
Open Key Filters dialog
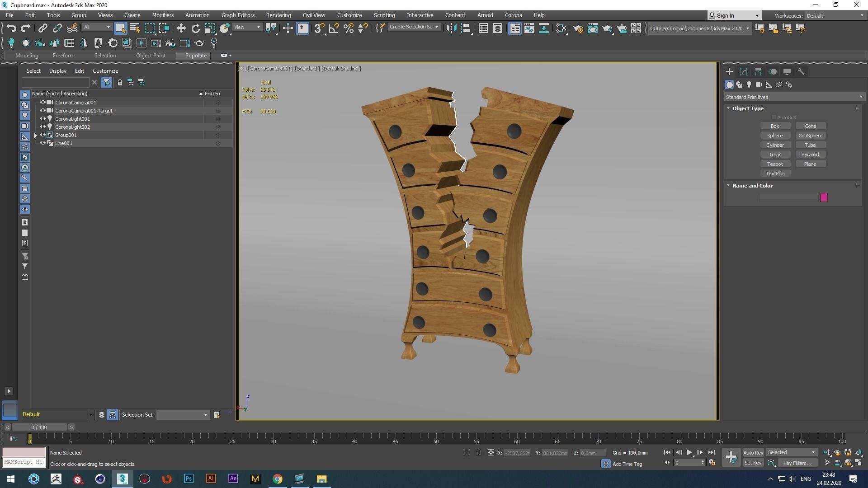pos(797,463)
